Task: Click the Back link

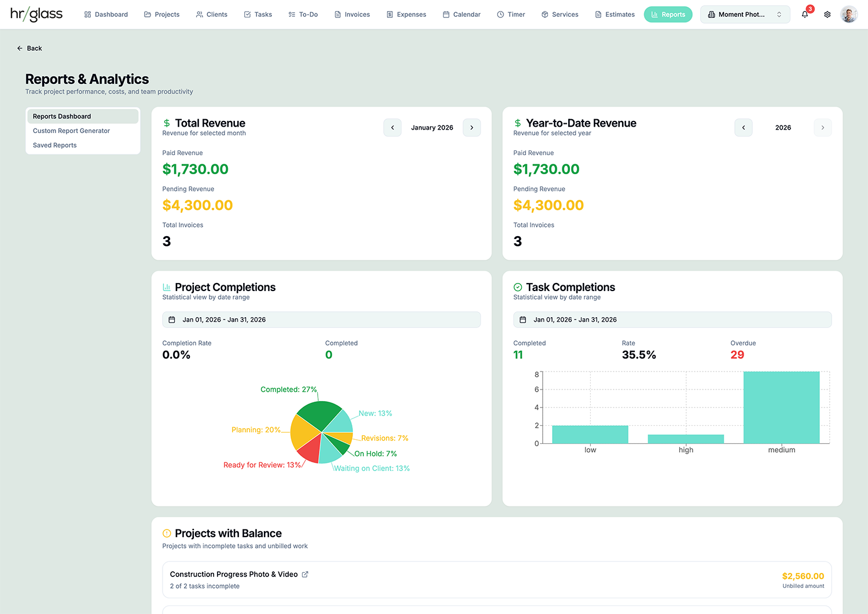Action: 30,48
